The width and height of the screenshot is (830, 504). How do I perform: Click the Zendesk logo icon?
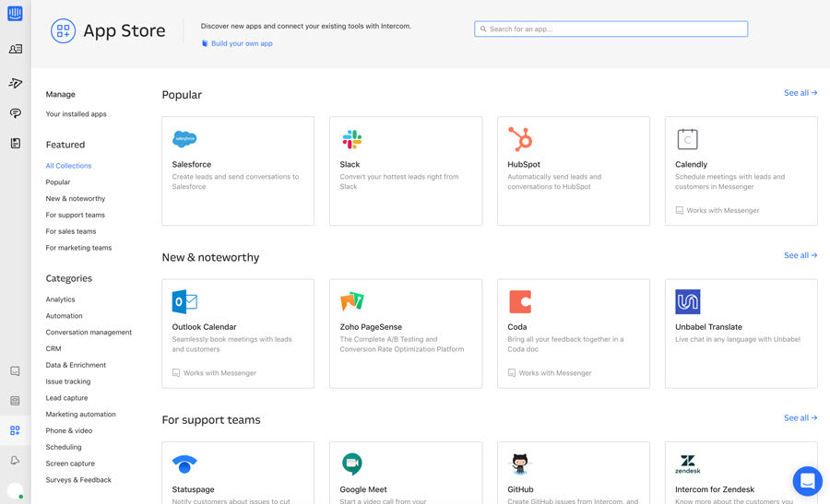688,463
